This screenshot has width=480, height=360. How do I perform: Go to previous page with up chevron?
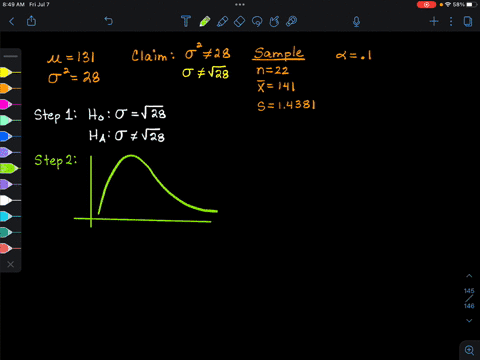(x=469, y=276)
